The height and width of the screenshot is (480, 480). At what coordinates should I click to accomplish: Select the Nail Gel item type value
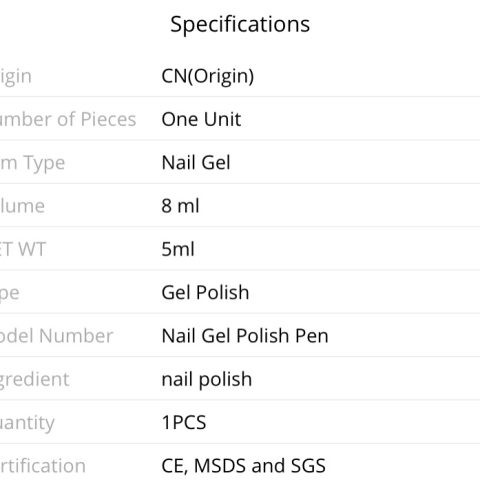[196, 162]
